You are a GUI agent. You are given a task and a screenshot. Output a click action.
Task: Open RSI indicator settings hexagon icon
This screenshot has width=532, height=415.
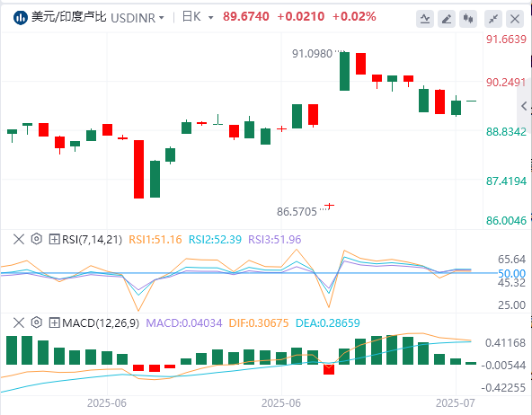36,239
